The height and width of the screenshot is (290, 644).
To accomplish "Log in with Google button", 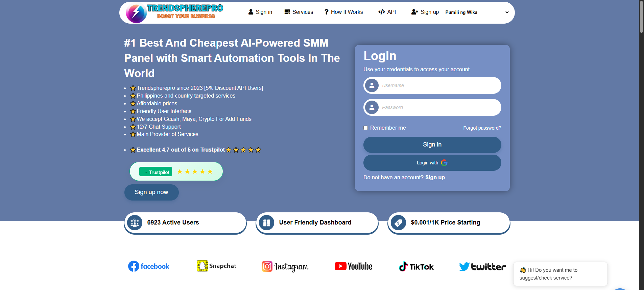I will pyautogui.click(x=432, y=163).
